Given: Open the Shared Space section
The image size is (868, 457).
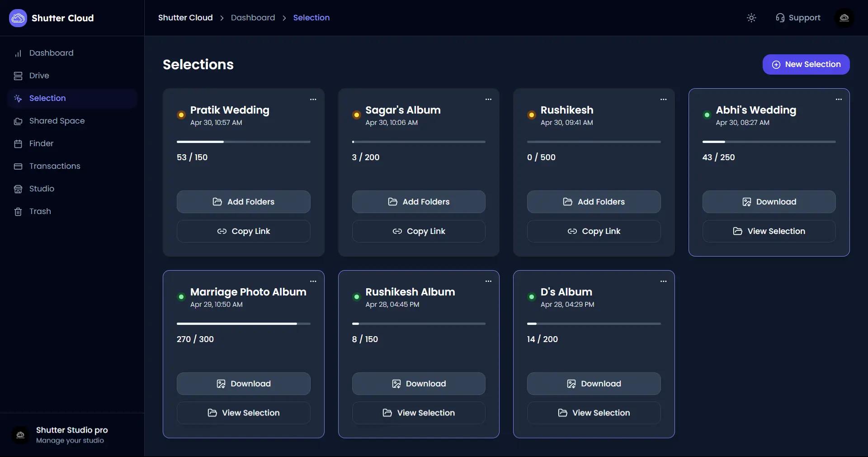Looking at the screenshot, I should 57,121.
